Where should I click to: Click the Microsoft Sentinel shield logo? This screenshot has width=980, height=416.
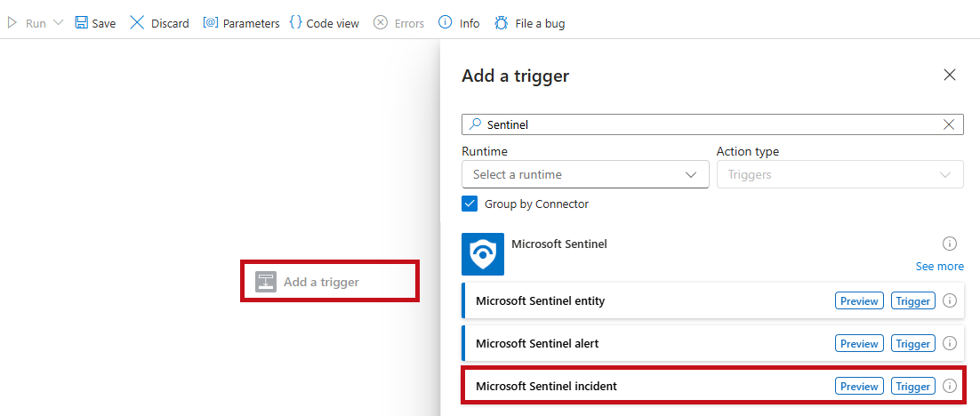pyautogui.click(x=483, y=254)
